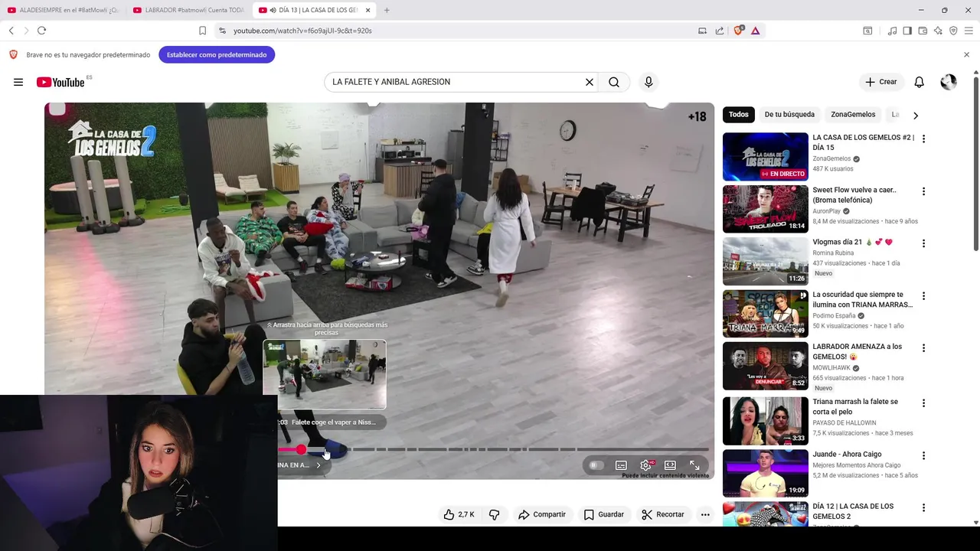
Task: Click Establecer como predeterminado
Action: (x=217, y=55)
